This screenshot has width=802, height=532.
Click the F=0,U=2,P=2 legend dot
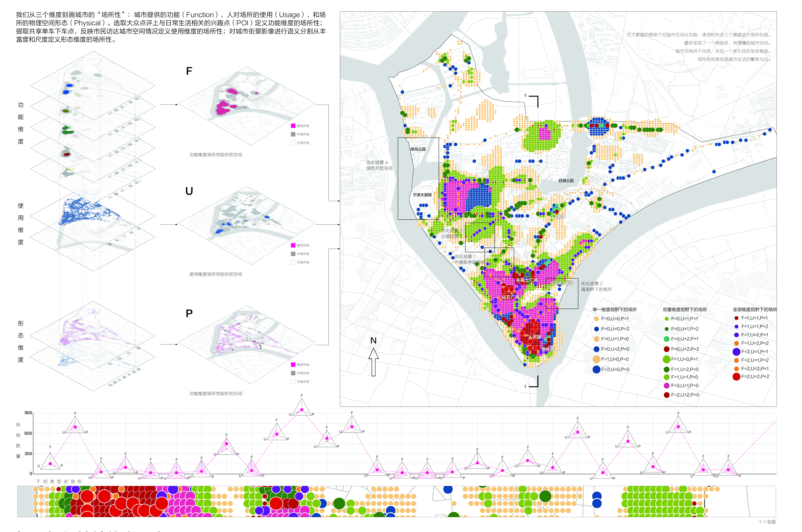pos(667,349)
